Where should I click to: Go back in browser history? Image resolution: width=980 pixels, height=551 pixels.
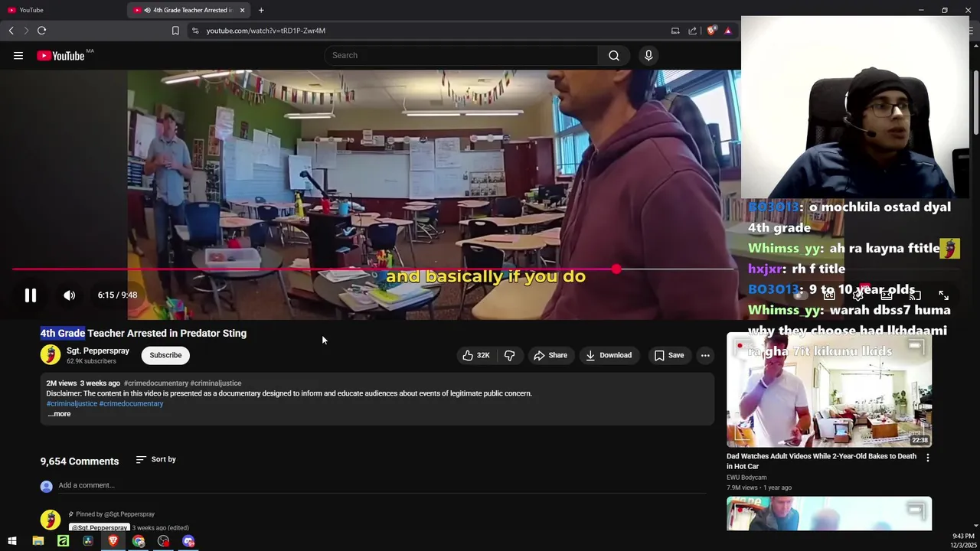point(11,31)
